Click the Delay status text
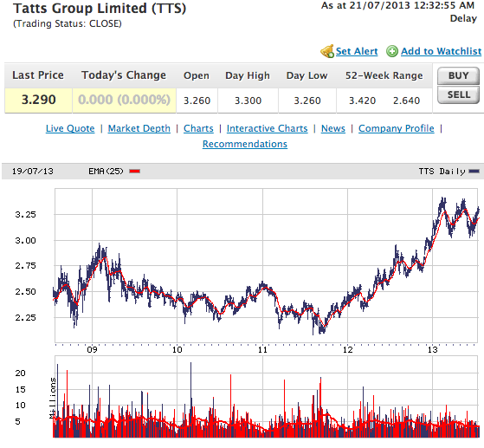 coord(463,18)
